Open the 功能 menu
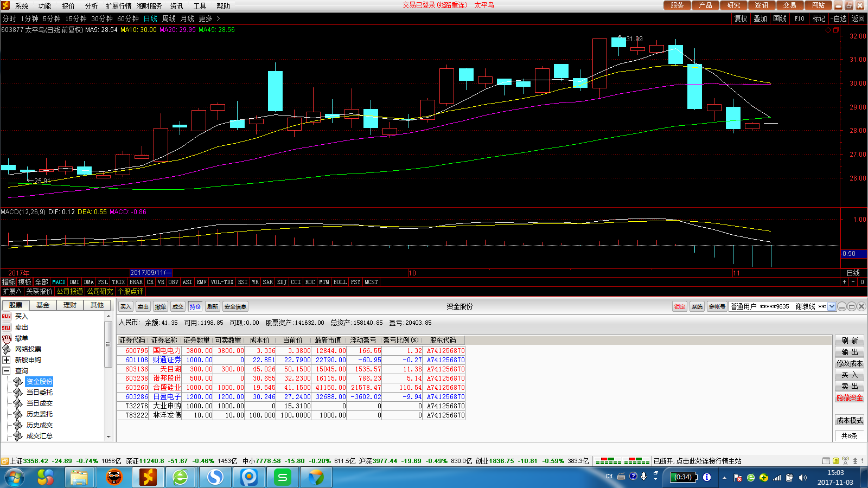This screenshot has height=488, width=868. [44, 6]
